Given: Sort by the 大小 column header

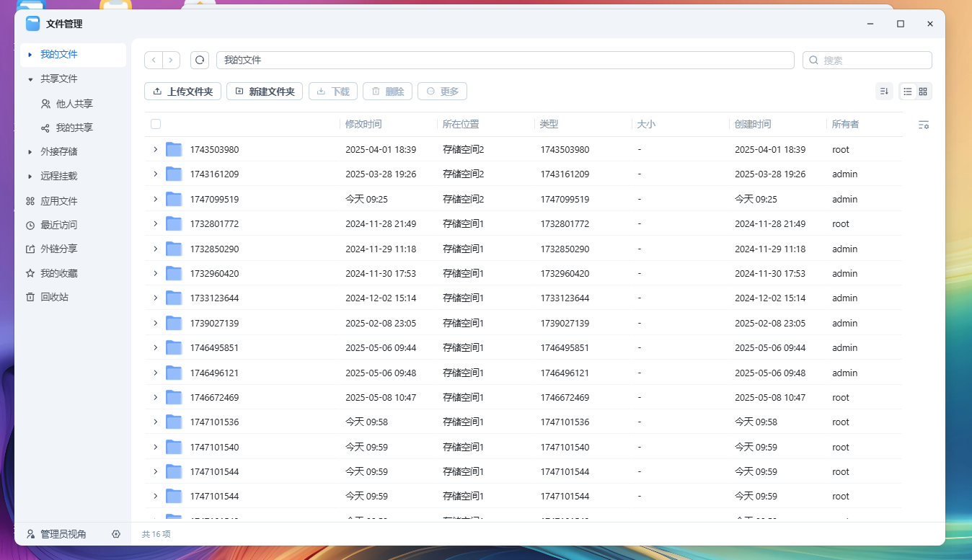Looking at the screenshot, I should (646, 124).
